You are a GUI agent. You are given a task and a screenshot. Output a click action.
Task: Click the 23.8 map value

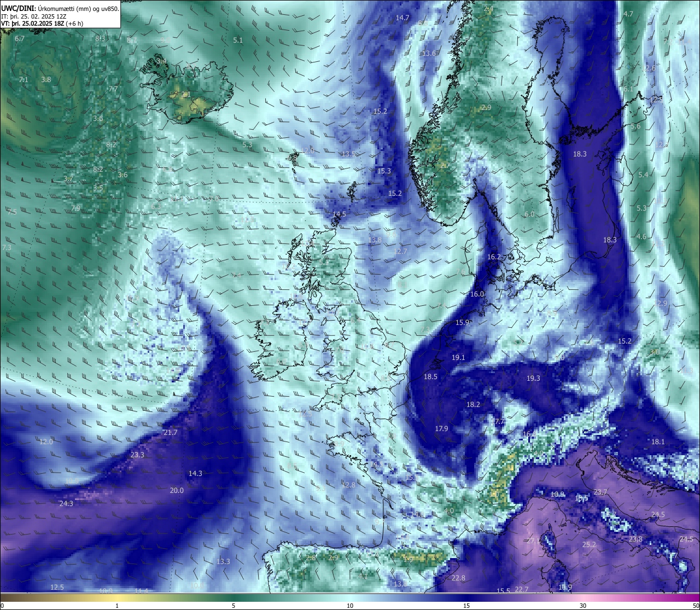coord(635,539)
